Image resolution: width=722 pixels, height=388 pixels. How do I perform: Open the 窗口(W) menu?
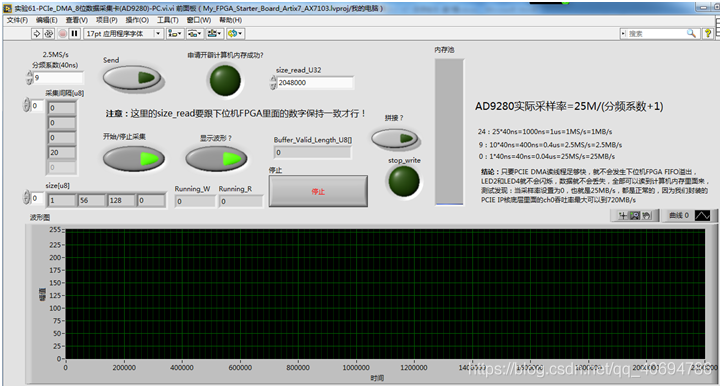198,20
